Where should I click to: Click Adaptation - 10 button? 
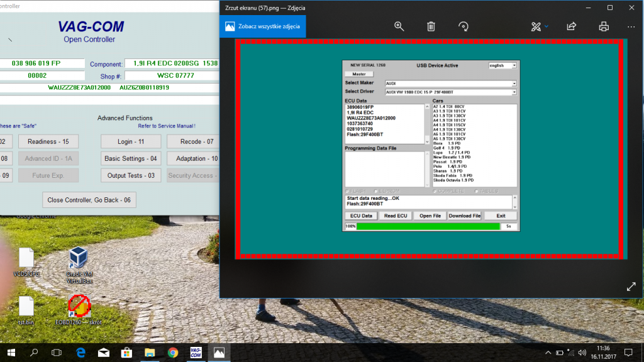coord(193,158)
